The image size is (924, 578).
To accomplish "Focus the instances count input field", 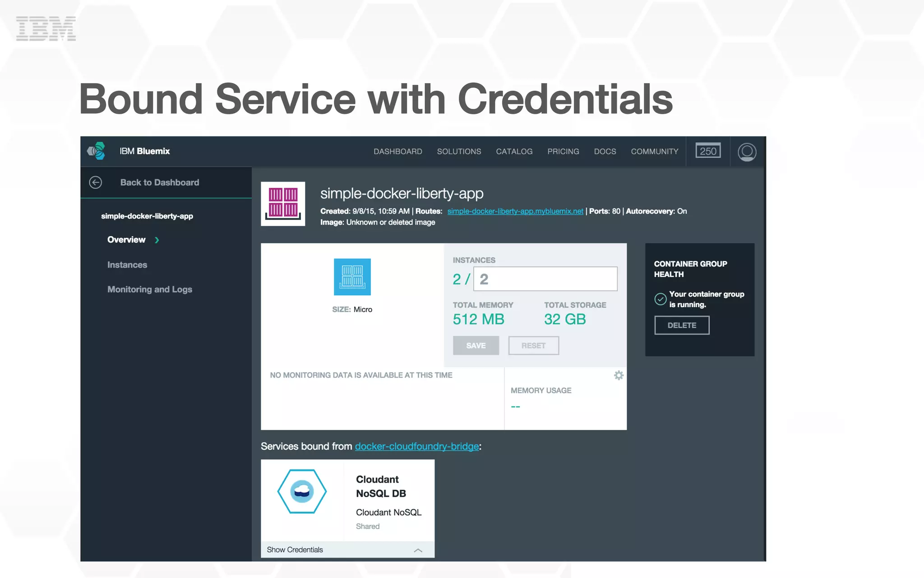I will [545, 279].
